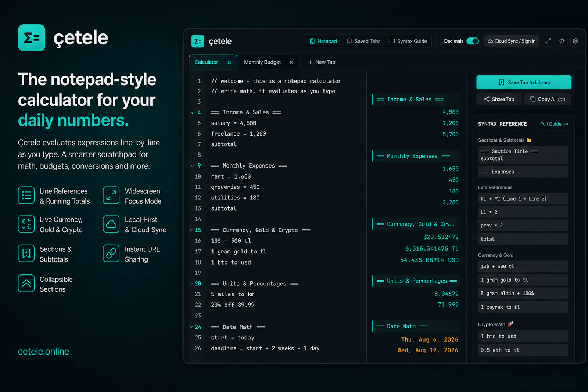
Task: Click the large çetele sigma logo on left
Action: click(x=32, y=38)
